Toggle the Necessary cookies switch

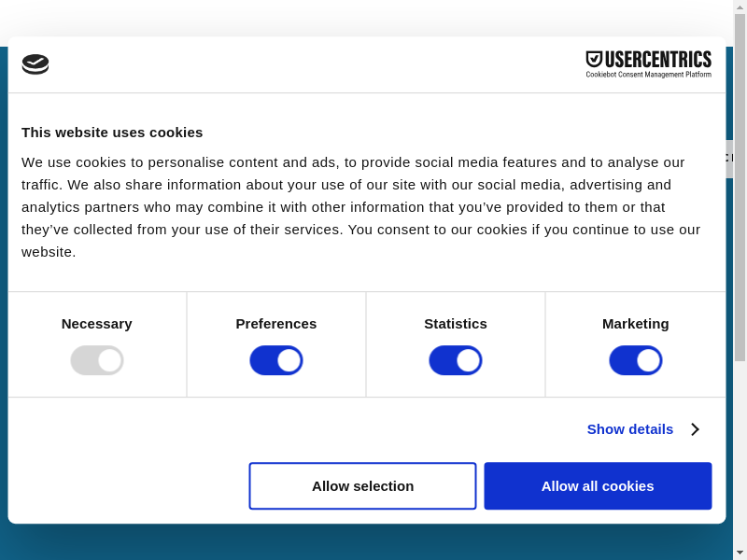click(x=97, y=360)
